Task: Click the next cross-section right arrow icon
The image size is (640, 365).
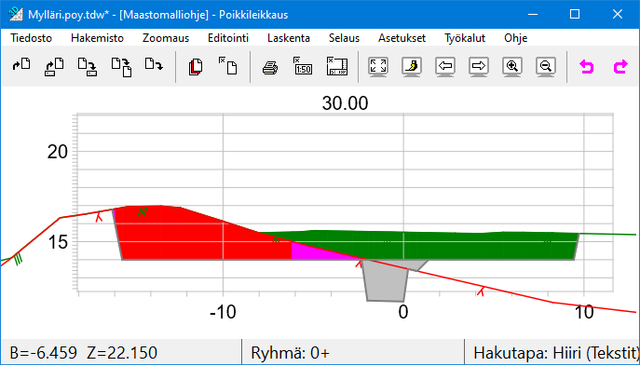Action: pyautogui.click(x=479, y=67)
